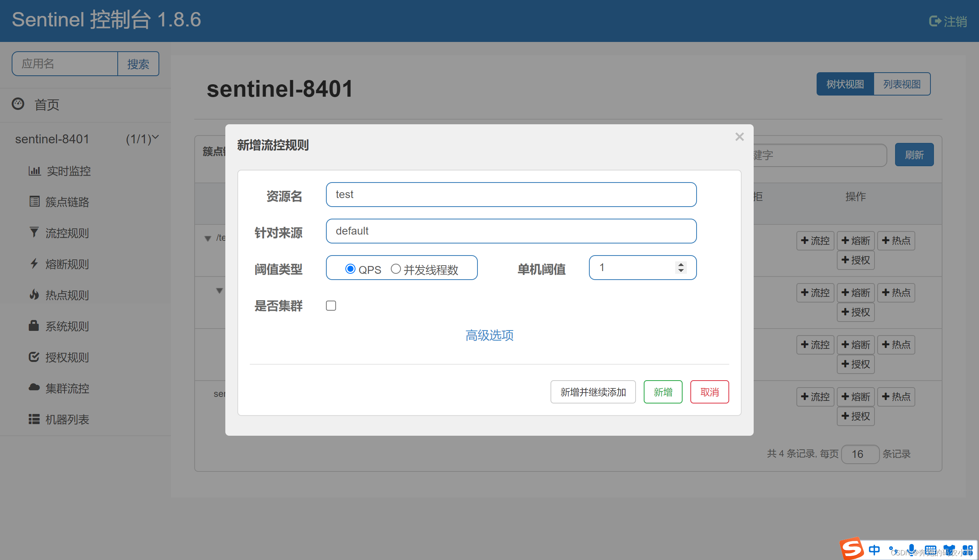Select the 并发线程数 radio button
Screen dimensions: 979x560
(395, 269)
